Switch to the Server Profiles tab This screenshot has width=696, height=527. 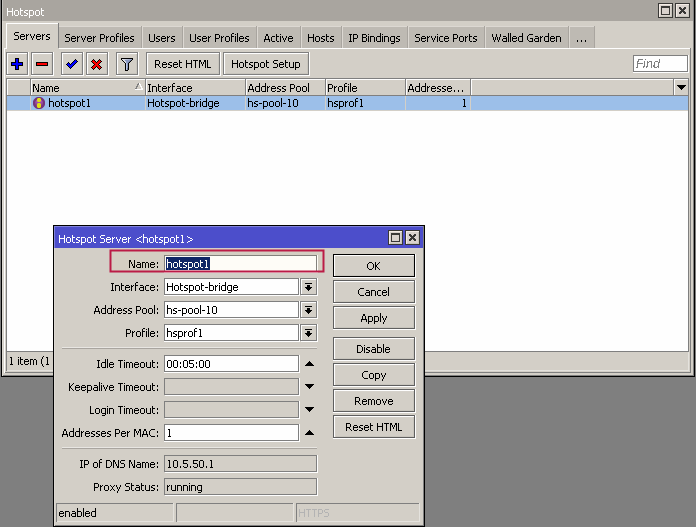pyautogui.click(x=99, y=38)
